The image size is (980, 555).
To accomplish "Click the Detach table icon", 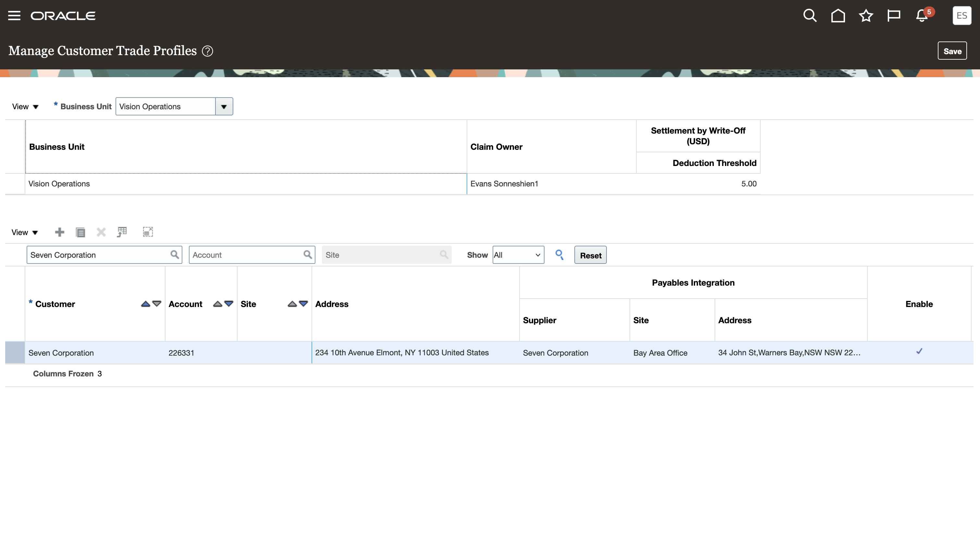I will (148, 232).
